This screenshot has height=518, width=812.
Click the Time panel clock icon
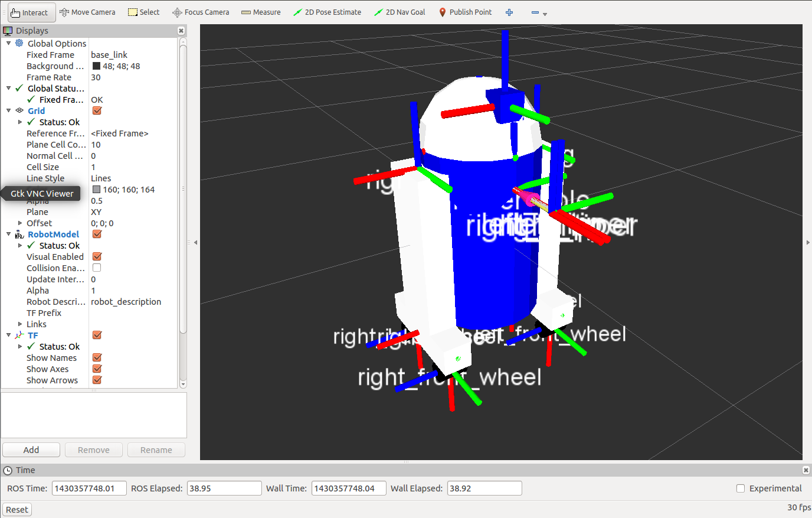pos(8,470)
